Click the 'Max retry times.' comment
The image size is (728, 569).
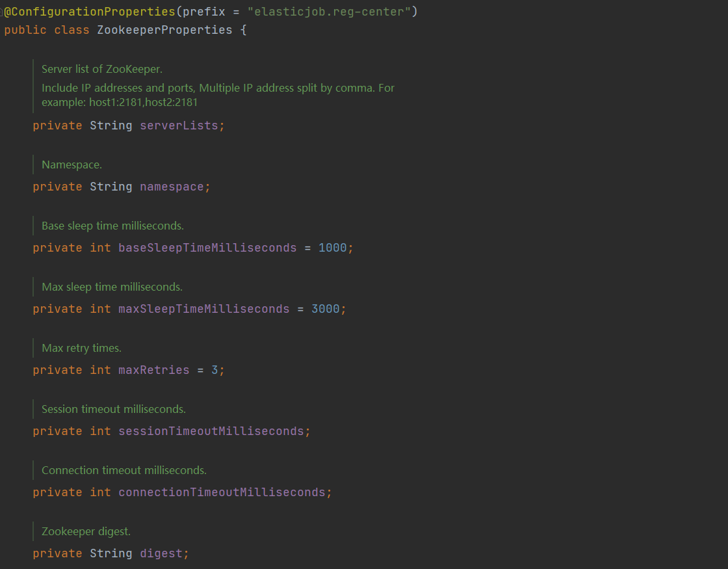click(x=82, y=349)
